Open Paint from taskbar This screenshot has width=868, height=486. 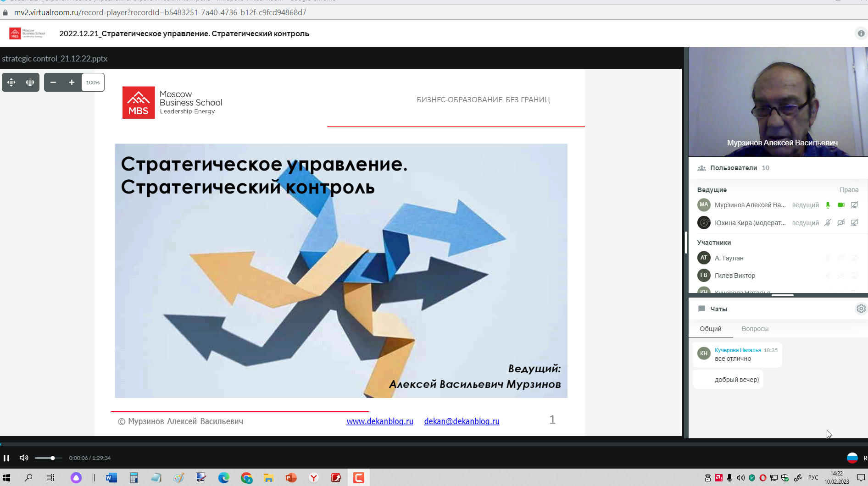click(179, 478)
